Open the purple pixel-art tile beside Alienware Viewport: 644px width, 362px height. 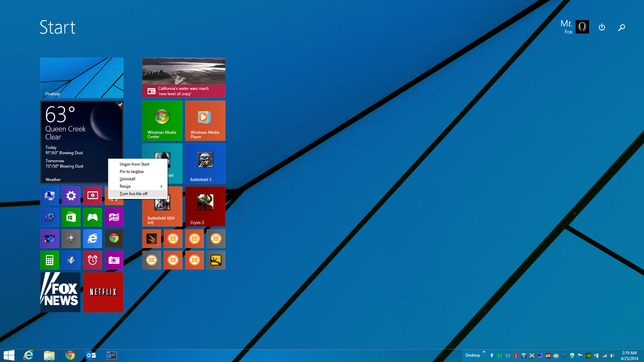[50, 239]
